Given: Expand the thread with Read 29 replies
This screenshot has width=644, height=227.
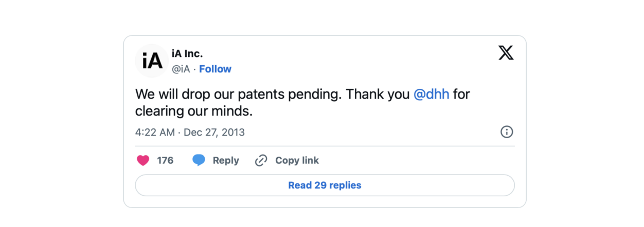Looking at the screenshot, I should 325,185.
